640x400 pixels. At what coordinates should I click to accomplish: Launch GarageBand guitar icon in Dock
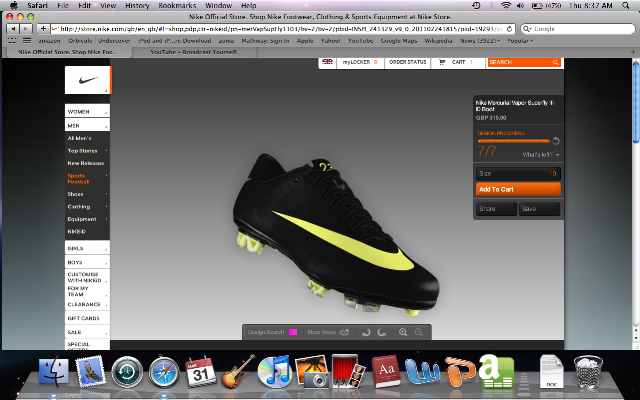click(238, 371)
